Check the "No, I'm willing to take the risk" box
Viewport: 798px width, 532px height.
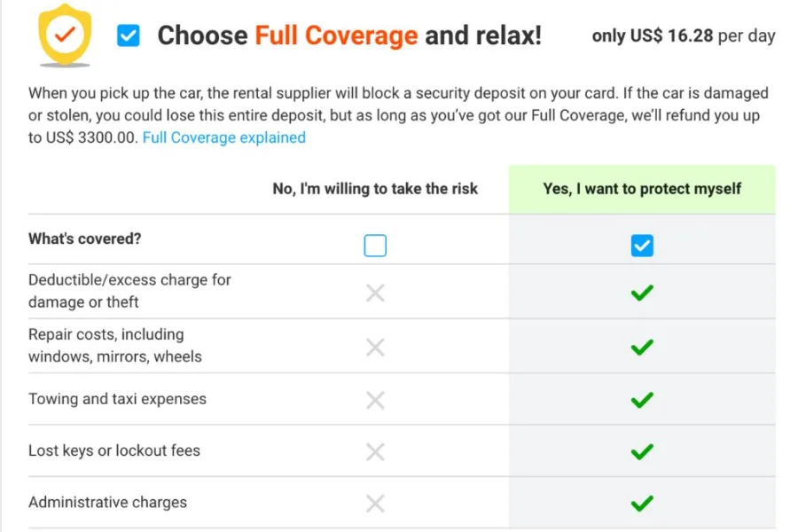375,246
